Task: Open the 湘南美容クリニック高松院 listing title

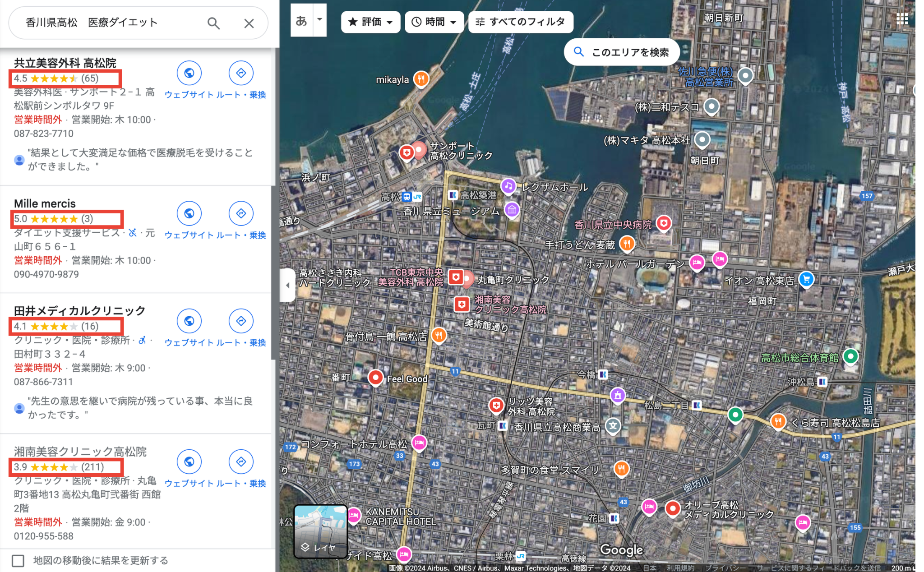Action: (80, 452)
